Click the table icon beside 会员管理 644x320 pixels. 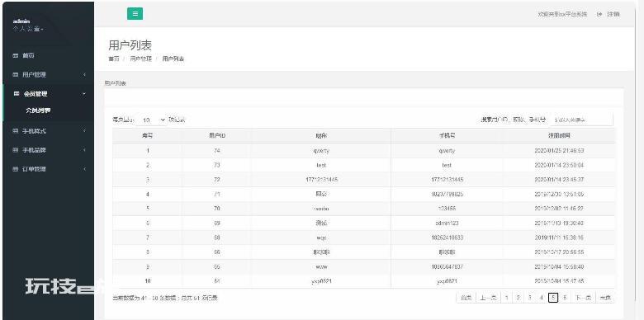[17, 93]
